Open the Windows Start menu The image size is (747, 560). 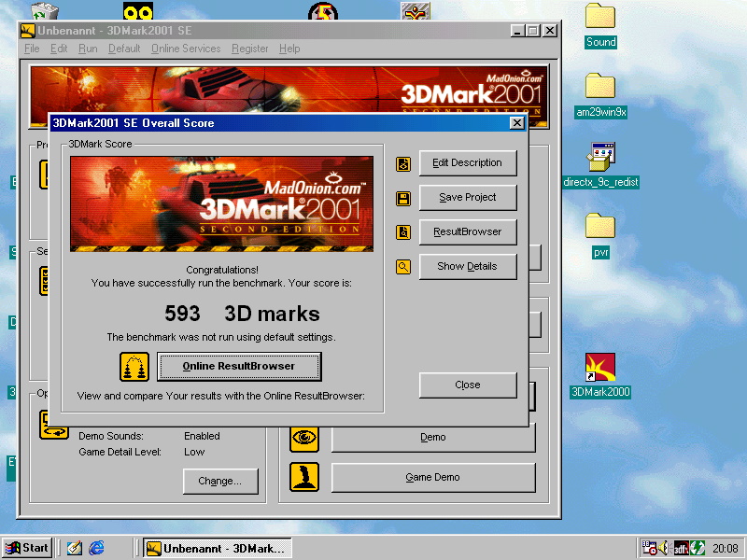point(27,548)
